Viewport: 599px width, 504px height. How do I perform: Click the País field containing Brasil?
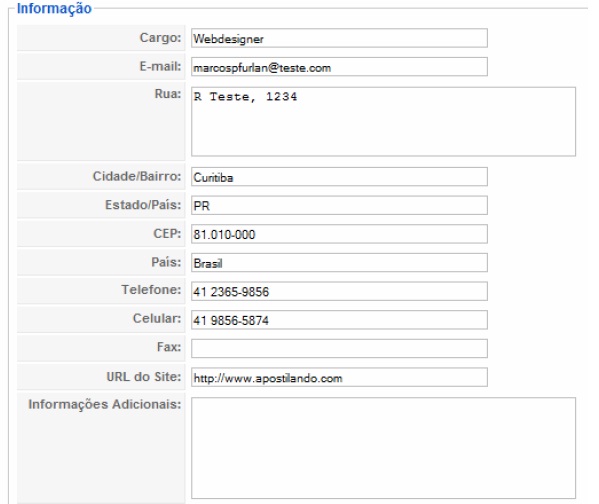coord(339,263)
